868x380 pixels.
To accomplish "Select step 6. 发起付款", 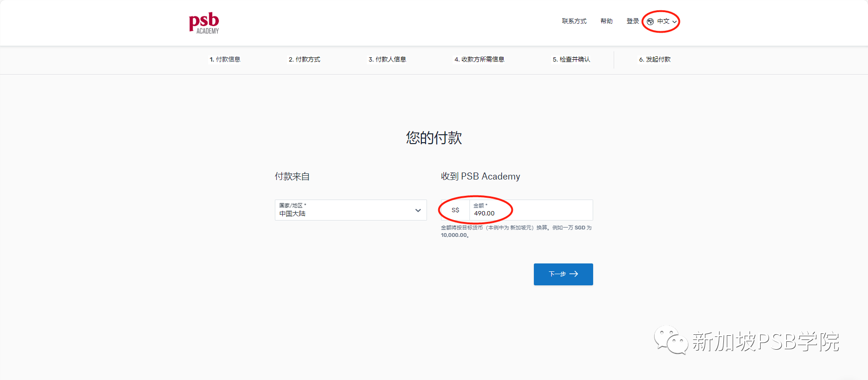I will [654, 60].
